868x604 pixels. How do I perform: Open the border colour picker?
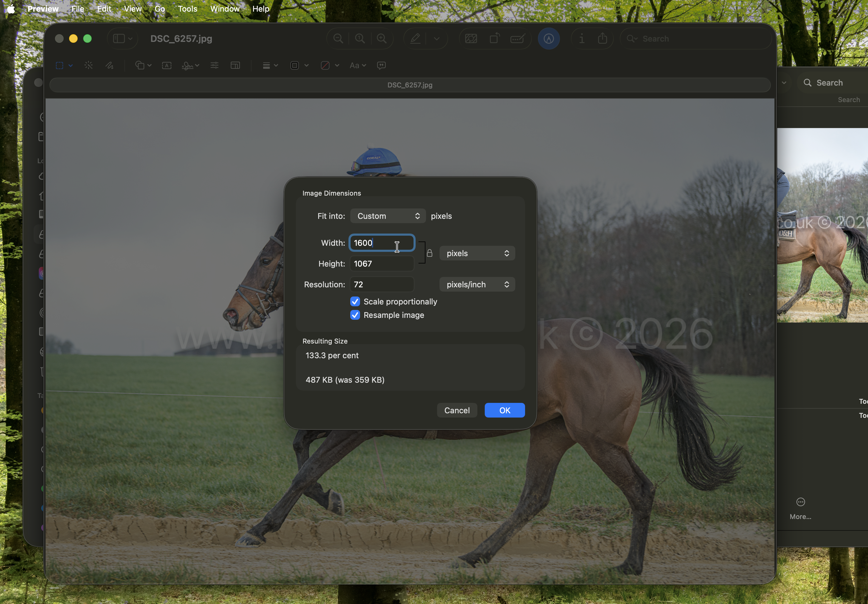coord(297,65)
